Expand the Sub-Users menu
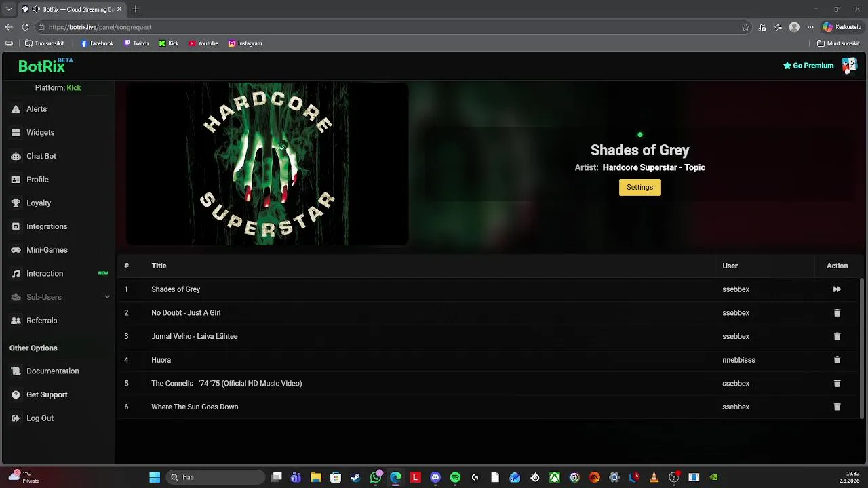868x488 pixels. (60, 297)
